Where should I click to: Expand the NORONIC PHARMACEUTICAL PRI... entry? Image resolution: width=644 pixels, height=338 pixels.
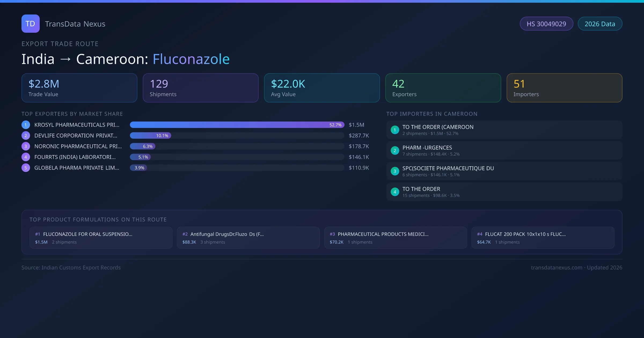tap(78, 146)
